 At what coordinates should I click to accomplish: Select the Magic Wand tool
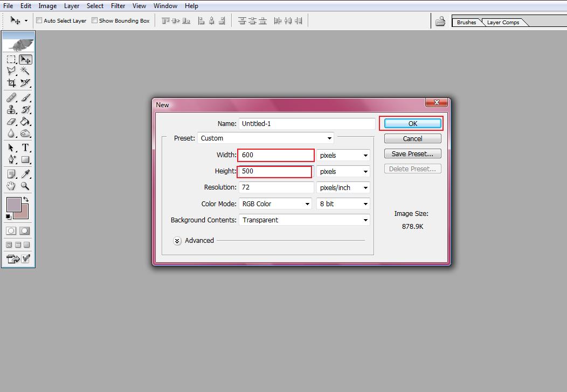click(x=25, y=71)
